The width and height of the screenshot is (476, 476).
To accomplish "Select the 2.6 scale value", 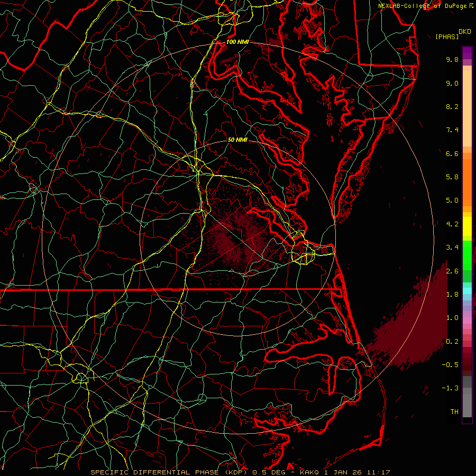I will [x=452, y=271].
